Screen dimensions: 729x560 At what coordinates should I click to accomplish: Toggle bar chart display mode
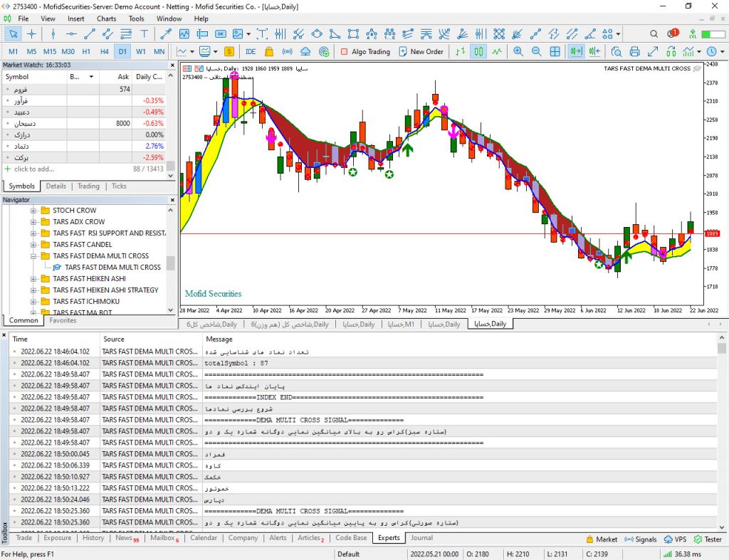(x=461, y=51)
